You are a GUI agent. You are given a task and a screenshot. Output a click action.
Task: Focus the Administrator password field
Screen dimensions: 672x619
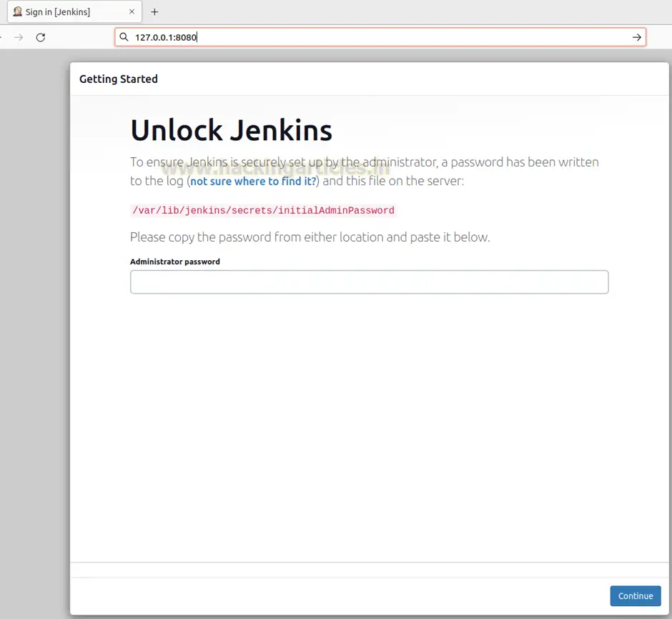369,282
